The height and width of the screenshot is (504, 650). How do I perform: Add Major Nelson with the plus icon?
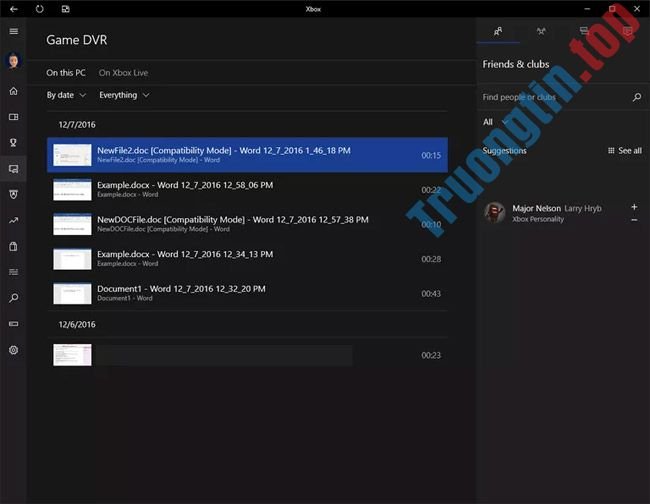pos(634,207)
